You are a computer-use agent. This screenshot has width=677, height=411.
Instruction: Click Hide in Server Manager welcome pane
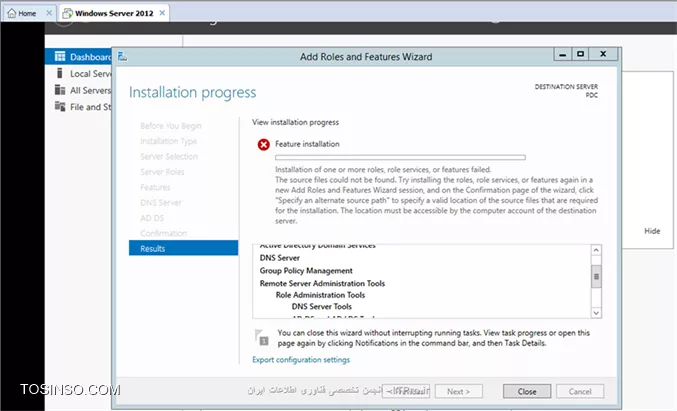tap(652, 231)
